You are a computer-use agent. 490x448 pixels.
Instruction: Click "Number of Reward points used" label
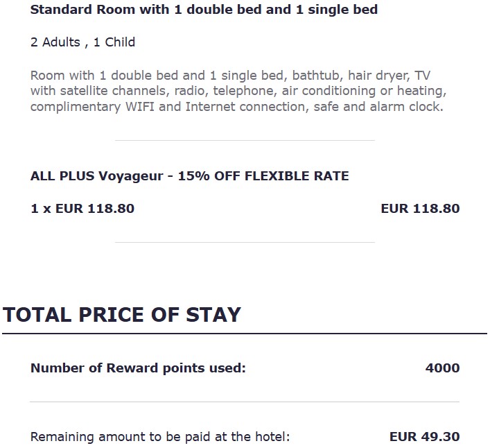(138, 368)
